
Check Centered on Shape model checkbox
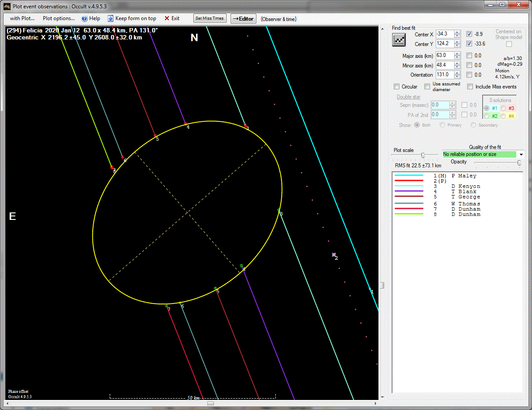509,44
